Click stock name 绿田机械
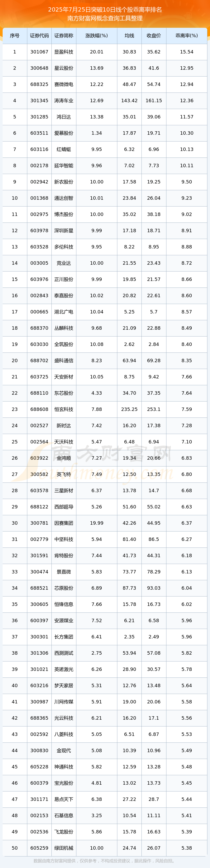The width and height of the screenshot is (210, 868). point(64,848)
